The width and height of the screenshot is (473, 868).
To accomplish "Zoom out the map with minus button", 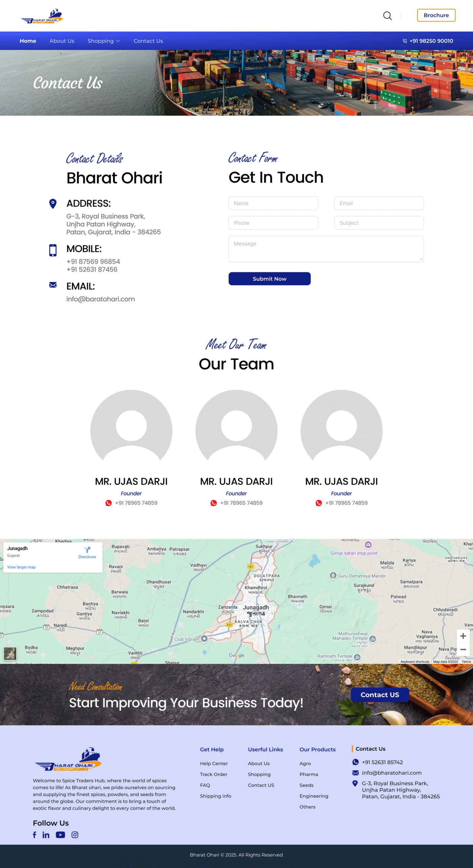I will [x=463, y=649].
